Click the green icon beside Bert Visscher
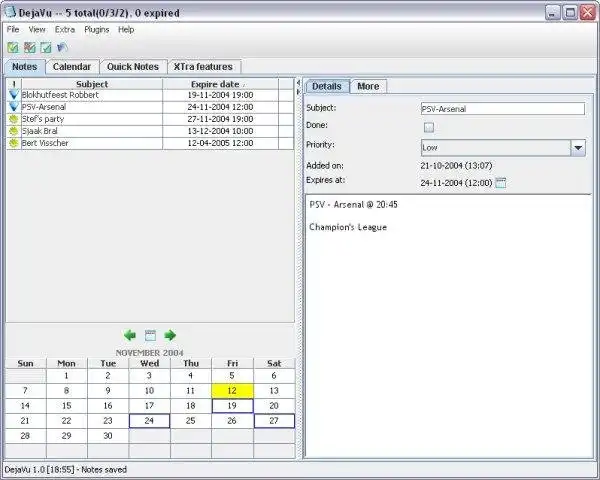Viewport: 600px width, 480px height. pos(14,143)
